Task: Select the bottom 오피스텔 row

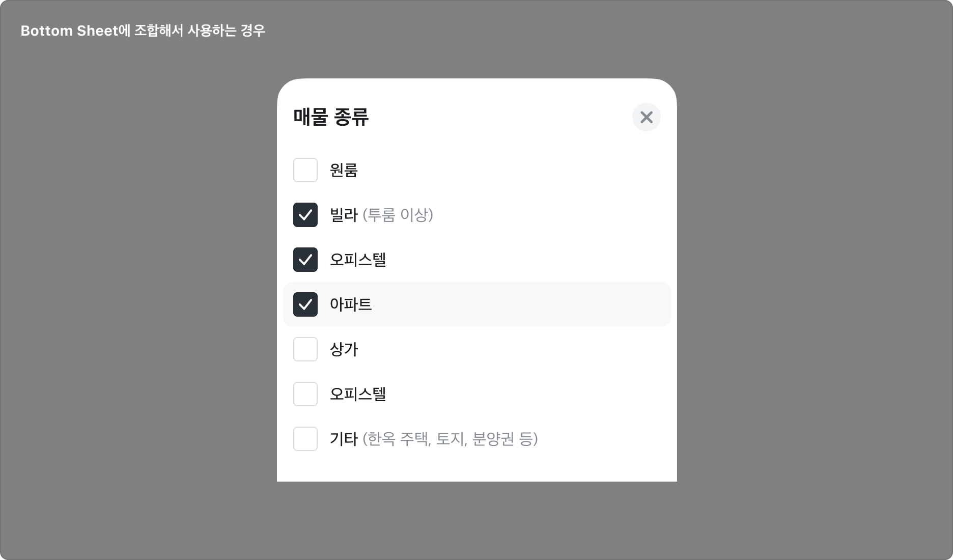Action: click(x=358, y=394)
